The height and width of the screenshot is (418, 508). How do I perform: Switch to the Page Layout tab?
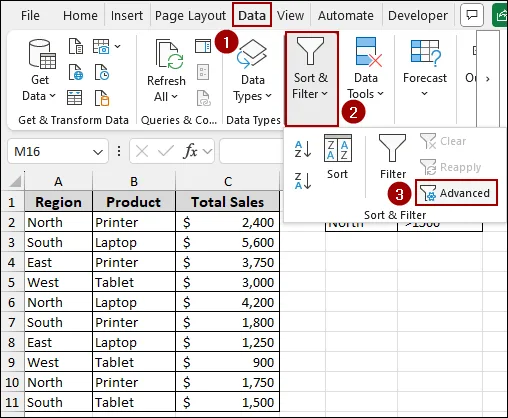pos(190,15)
